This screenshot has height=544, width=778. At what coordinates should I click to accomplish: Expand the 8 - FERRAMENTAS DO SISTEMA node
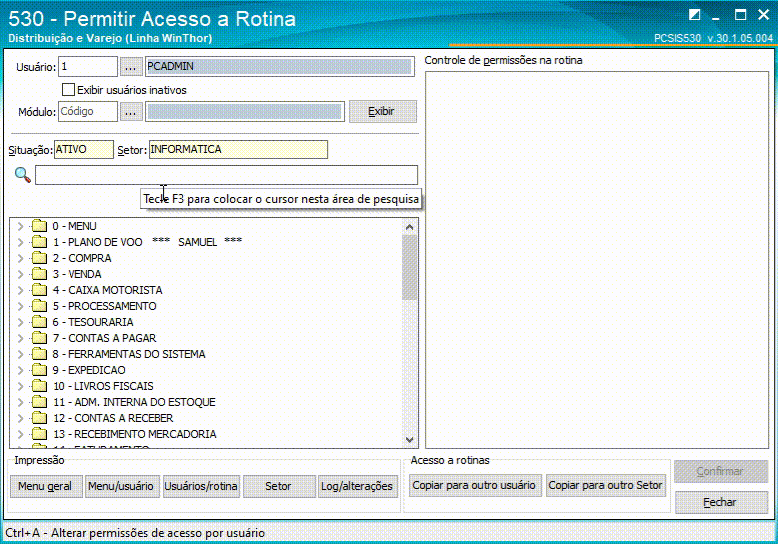[x=20, y=354]
